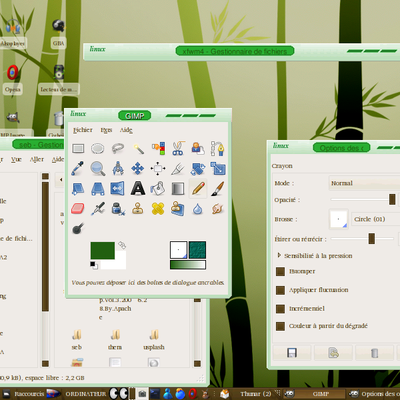Select the Airbrush tool
This screenshot has height=400, width=400.
(x=98, y=209)
